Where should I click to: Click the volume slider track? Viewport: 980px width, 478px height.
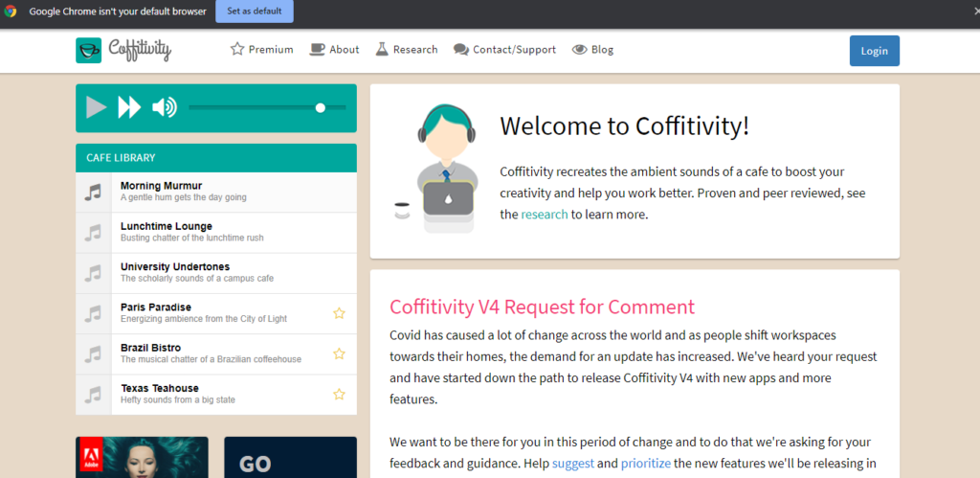pyautogui.click(x=267, y=107)
